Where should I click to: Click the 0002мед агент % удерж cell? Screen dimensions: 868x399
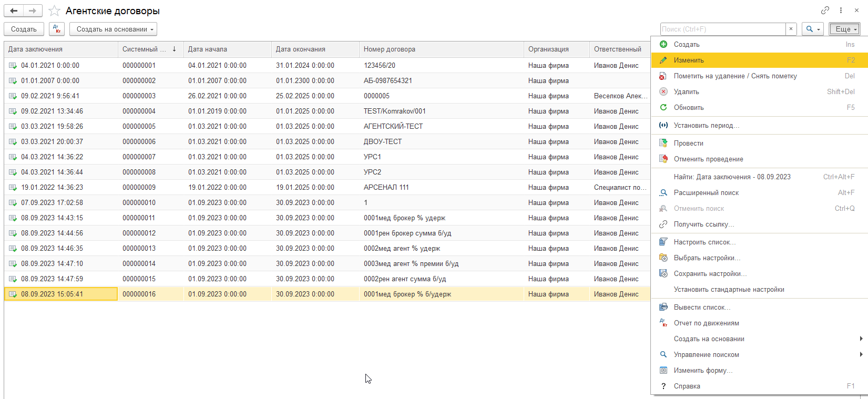click(442, 248)
